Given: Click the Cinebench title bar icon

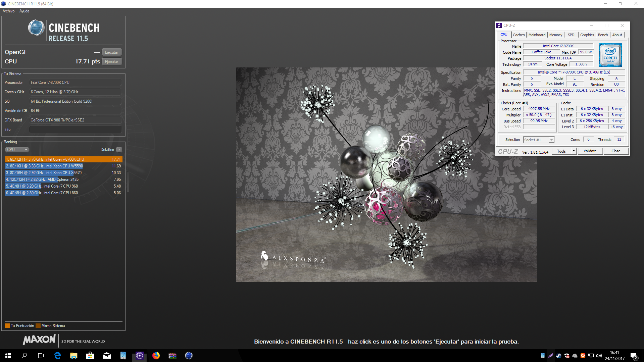Looking at the screenshot, I should coord(3,4).
